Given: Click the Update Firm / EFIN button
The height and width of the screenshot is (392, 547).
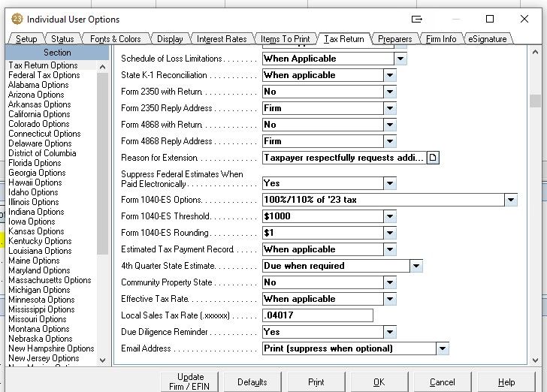Looking at the screenshot, I should (x=189, y=381).
